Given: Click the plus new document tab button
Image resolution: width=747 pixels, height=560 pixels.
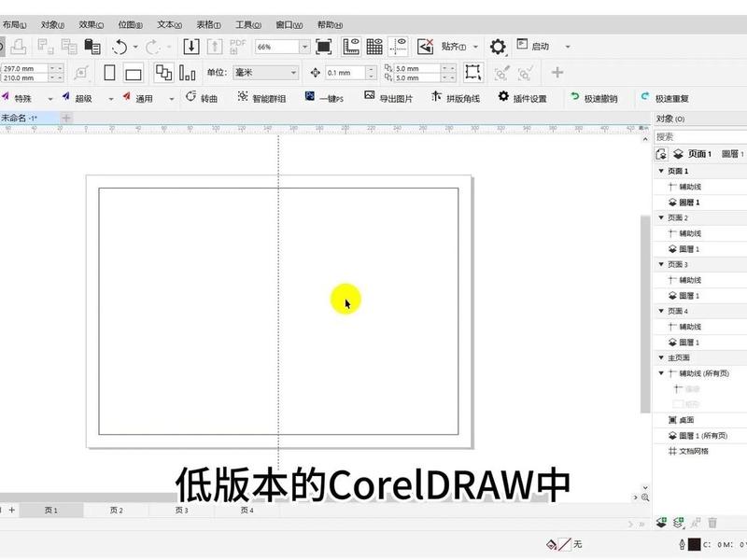Looking at the screenshot, I should click(x=66, y=119).
